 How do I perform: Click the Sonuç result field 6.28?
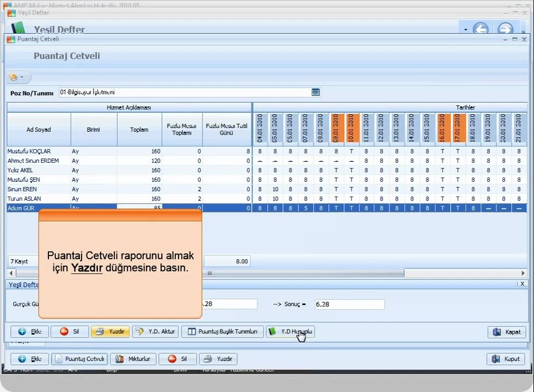(349, 304)
